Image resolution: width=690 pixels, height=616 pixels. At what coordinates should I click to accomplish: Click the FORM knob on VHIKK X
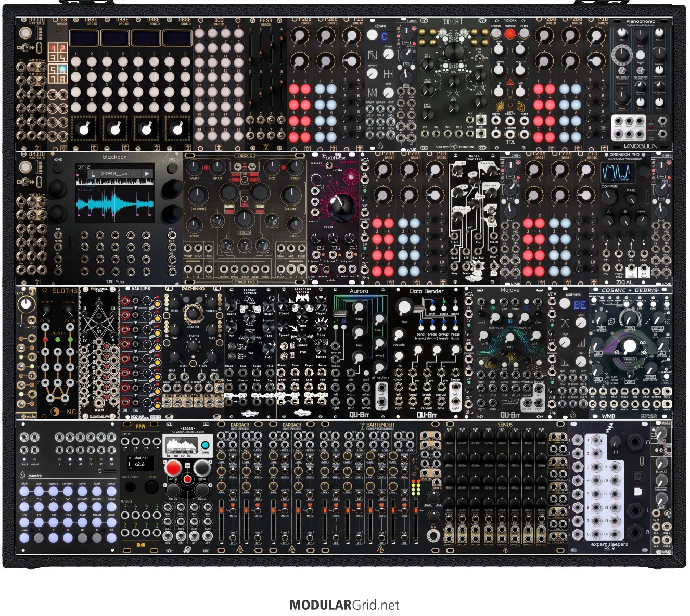(x=291, y=196)
